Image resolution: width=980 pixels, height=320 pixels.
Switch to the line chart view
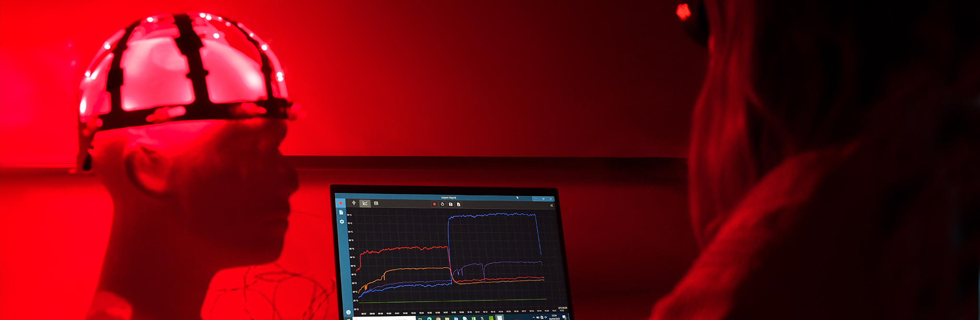coord(365,203)
